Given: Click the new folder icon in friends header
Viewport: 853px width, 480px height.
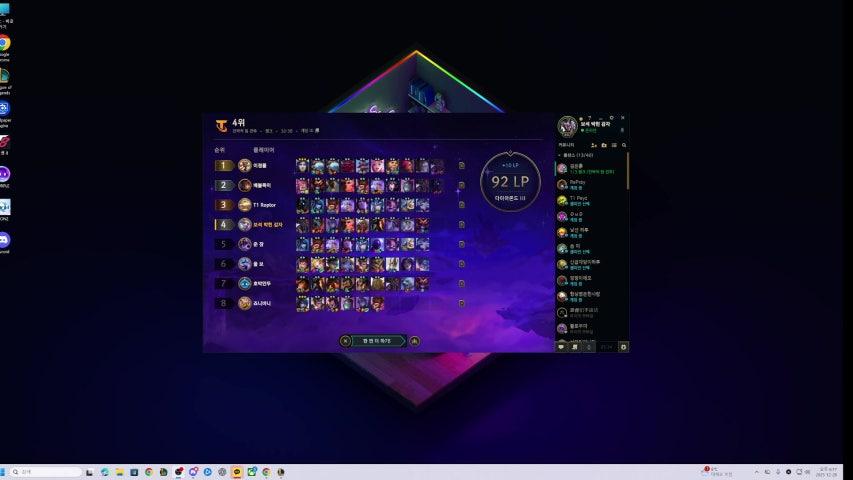Looking at the screenshot, I should point(604,145).
